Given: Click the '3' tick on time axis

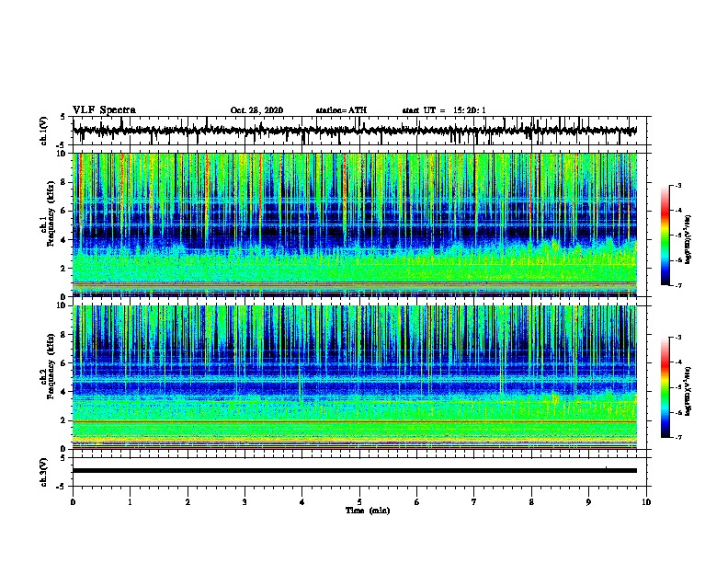Looking at the screenshot, I should tap(245, 502).
